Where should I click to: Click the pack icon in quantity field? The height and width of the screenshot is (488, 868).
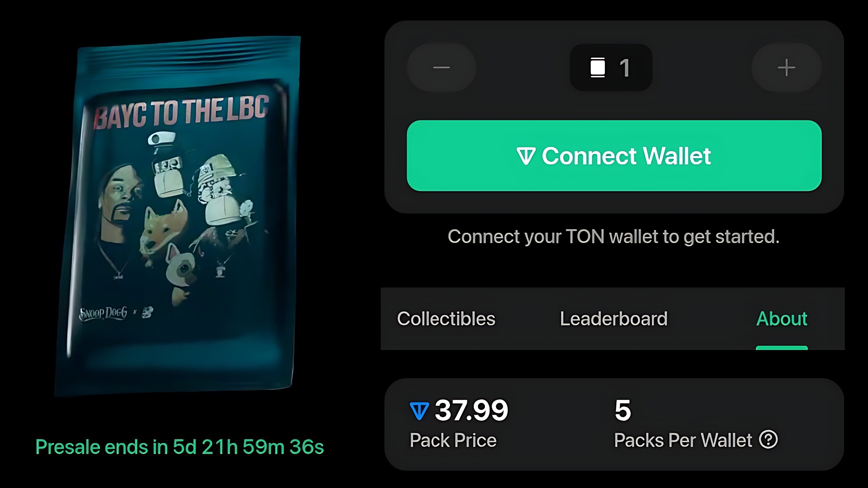(598, 68)
